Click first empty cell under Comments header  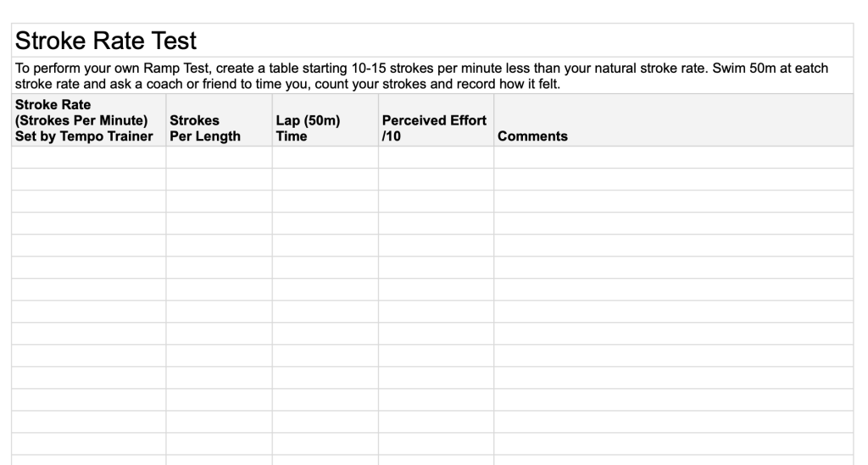(673, 158)
